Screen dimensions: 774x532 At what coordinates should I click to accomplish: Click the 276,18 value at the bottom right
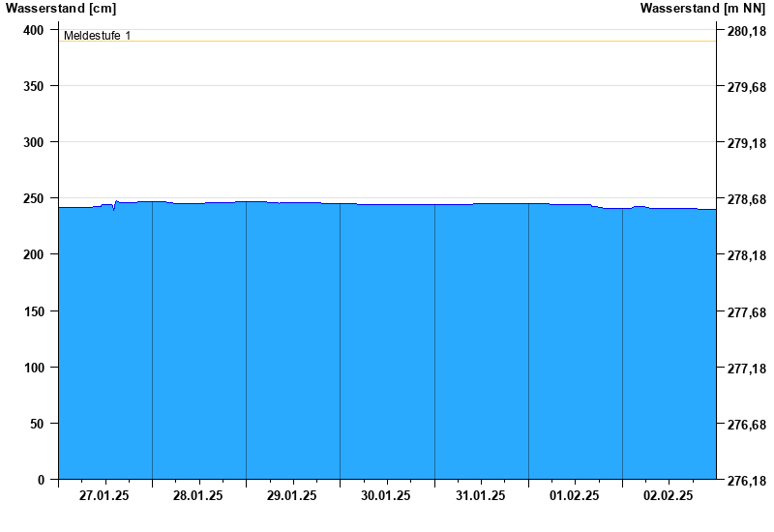[x=746, y=481]
